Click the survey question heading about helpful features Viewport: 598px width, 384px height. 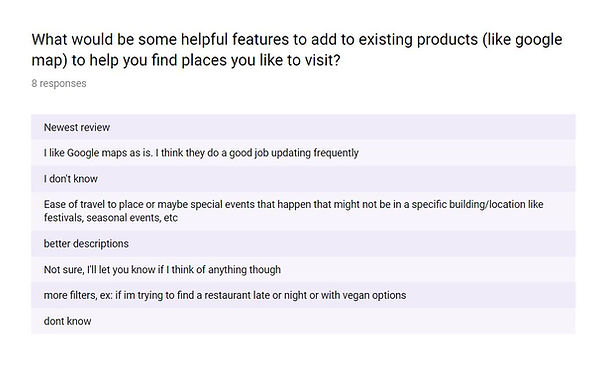click(x=297, y=50)
